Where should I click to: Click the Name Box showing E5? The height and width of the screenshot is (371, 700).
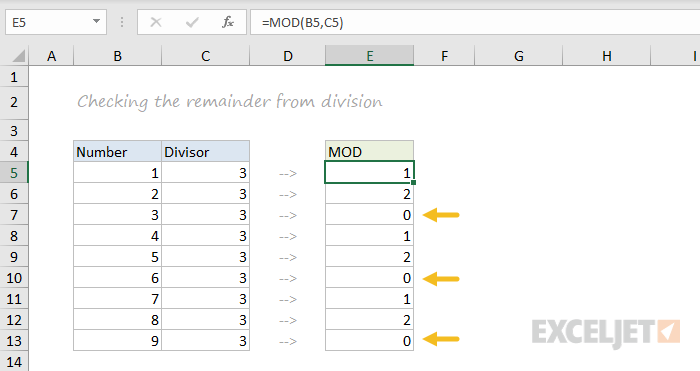point(56,22)
